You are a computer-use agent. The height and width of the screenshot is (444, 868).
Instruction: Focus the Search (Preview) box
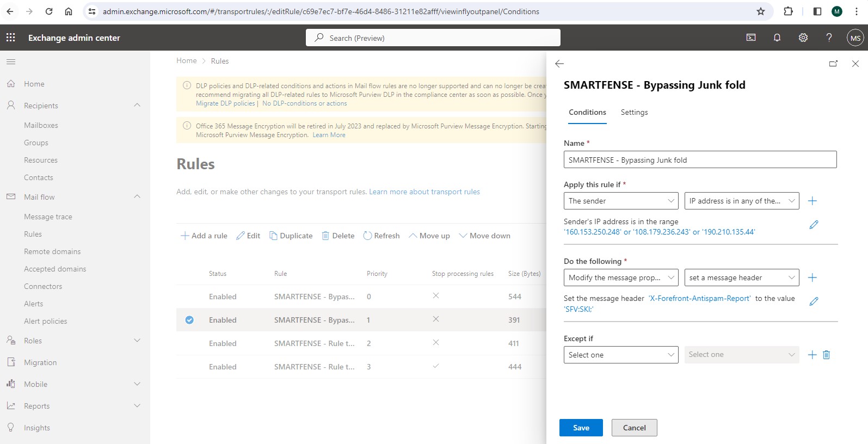pos(433,38)
